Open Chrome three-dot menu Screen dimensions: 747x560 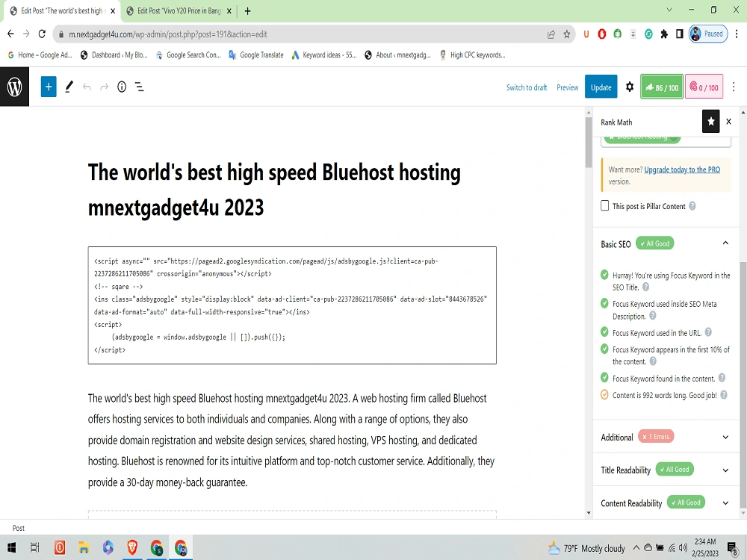tap(737, 34)
